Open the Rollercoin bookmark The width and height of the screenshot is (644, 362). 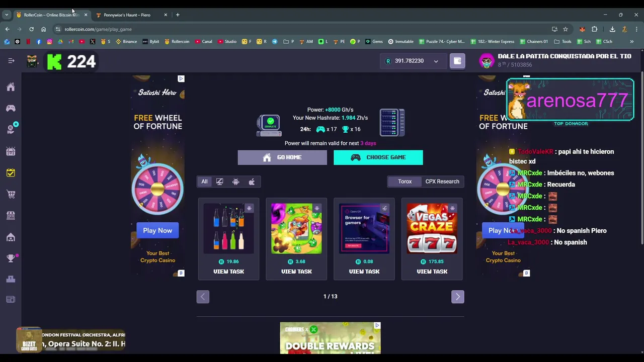pos(177,41)
